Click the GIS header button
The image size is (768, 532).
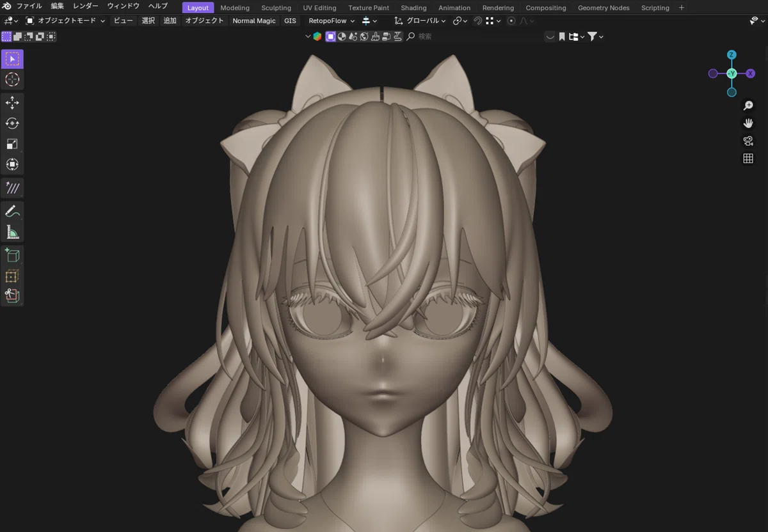(290, 21)
